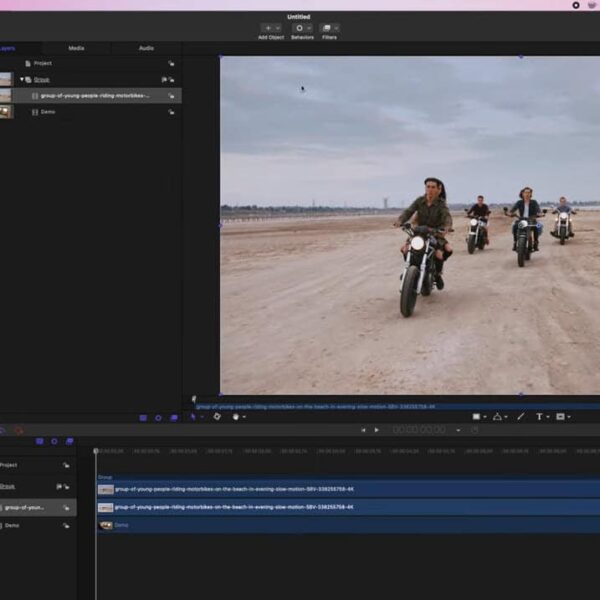The width and height of the screenshot is (600, 600).
Task: Toggle lock on the motorbikes video layer
Action: click(x=172, y=96)
